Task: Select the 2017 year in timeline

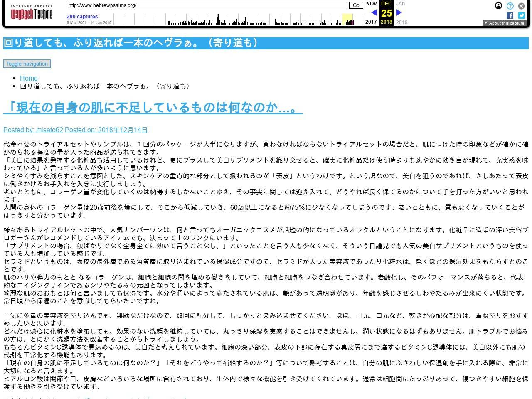Action: pos(371,22)
